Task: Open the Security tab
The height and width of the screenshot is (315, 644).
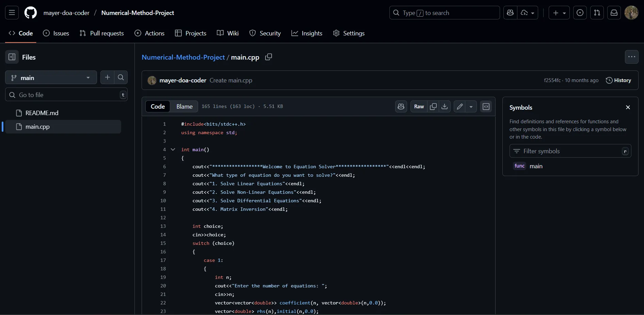Action: point(265,33)
